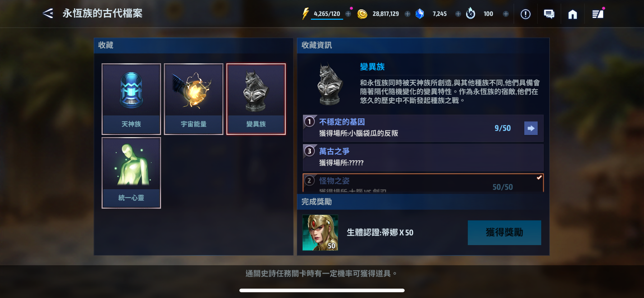The height and width of the screenshot is (298, 644).
Task: Add crystals with plus beside 7,245
Action: click(x=458, y=14)
